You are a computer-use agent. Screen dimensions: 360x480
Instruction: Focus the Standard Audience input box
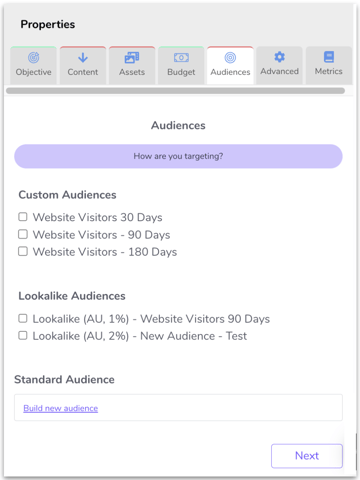point(178,407)
